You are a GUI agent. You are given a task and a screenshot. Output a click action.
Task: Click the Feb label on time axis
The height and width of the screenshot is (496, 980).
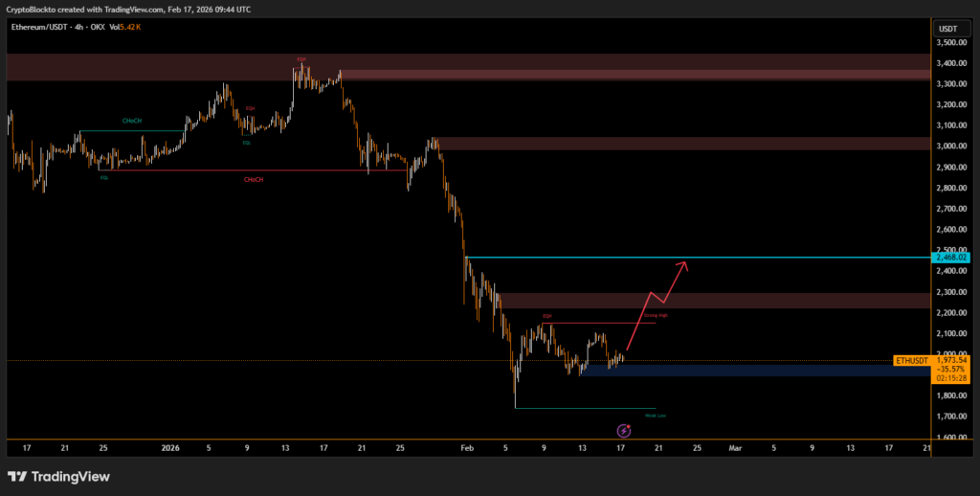(x=467, y=447)
